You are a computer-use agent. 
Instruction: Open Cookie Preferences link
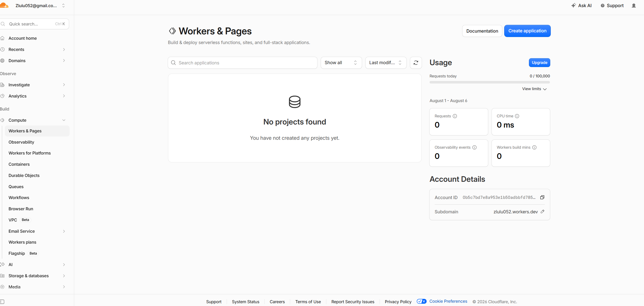click(x=448, y=301)
